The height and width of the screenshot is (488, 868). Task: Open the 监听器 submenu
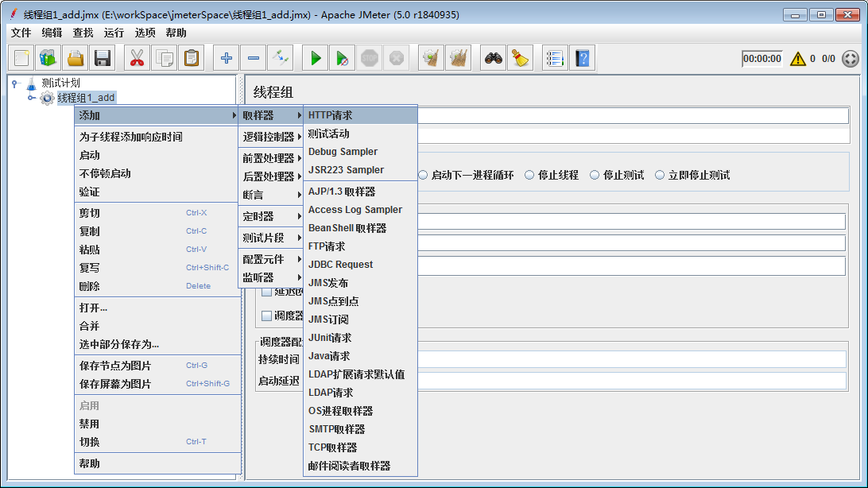coord(271,277)
